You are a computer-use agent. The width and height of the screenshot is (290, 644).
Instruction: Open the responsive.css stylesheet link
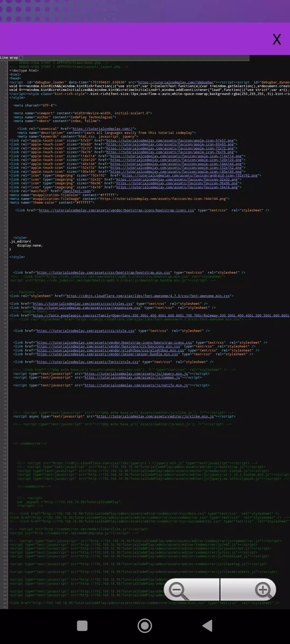pyautogui.click(x=86, y=308)
